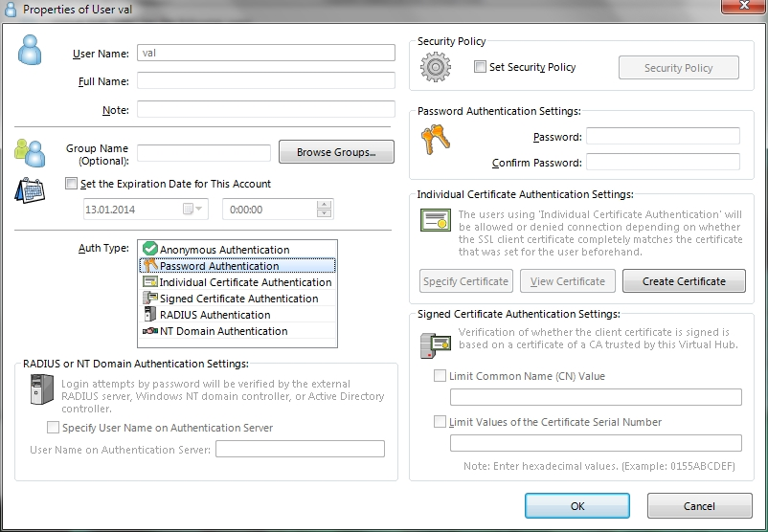This screenshot has width=768, height=532.
Task: Click the Security Policy gear icon
Action: point(436,67)
